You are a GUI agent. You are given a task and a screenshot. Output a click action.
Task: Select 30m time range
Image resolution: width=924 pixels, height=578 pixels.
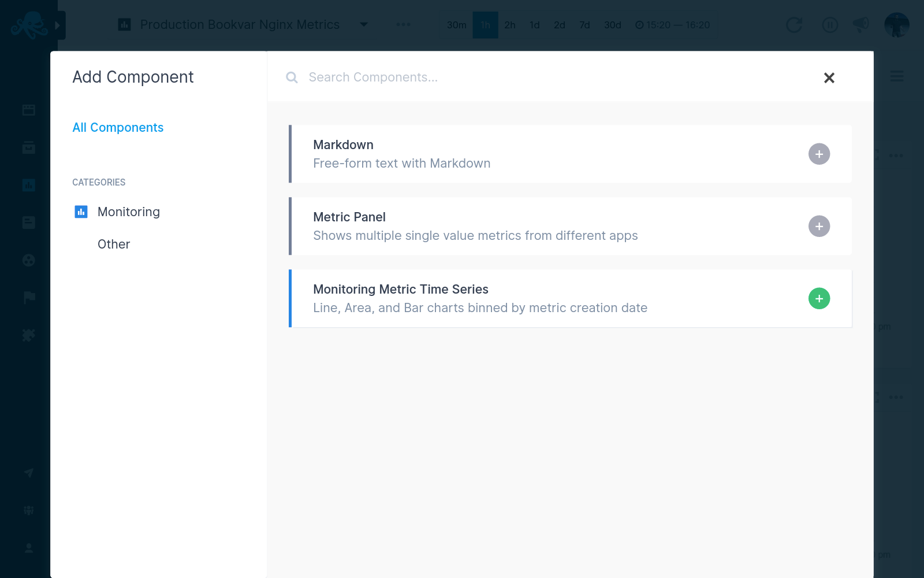(456, 25)
